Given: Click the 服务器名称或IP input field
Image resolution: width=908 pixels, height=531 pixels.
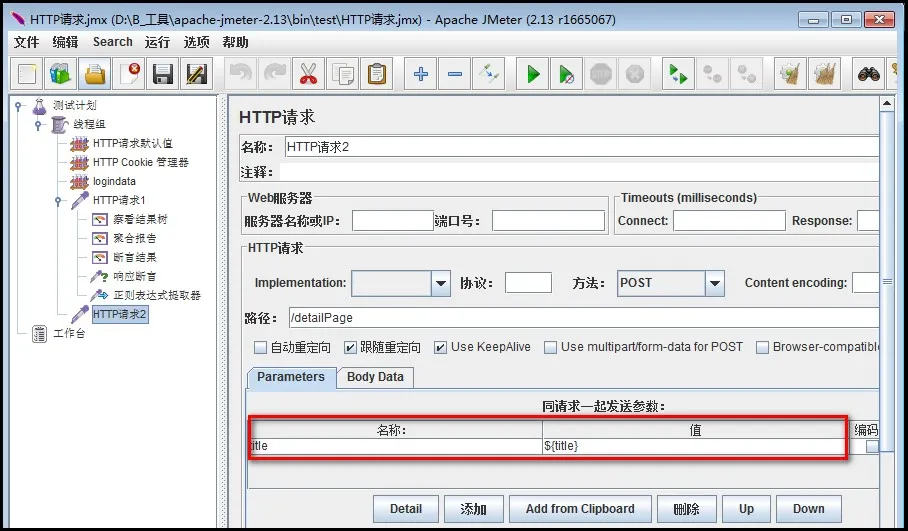Looking at the screenshot, I should (x=393, y=221).
